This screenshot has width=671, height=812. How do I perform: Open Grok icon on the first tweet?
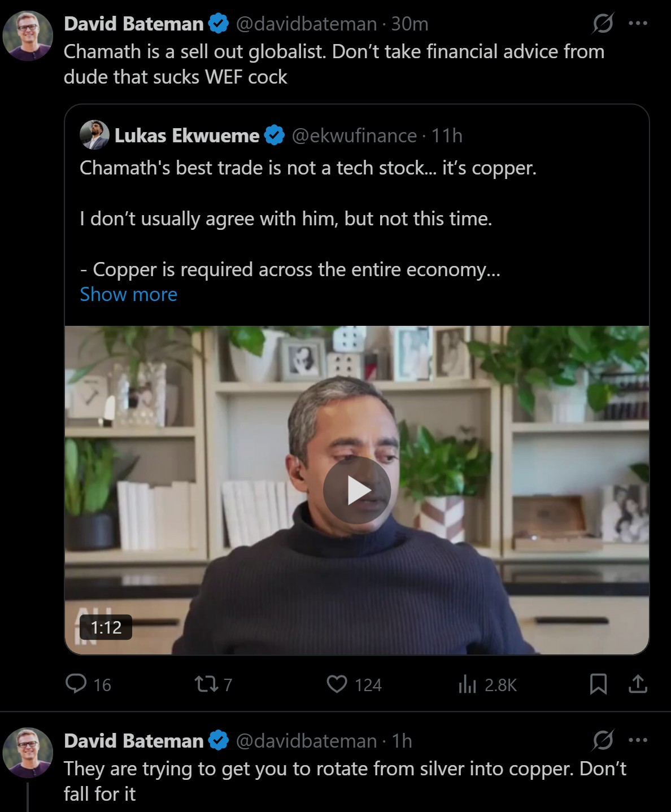tap(603, 24)
